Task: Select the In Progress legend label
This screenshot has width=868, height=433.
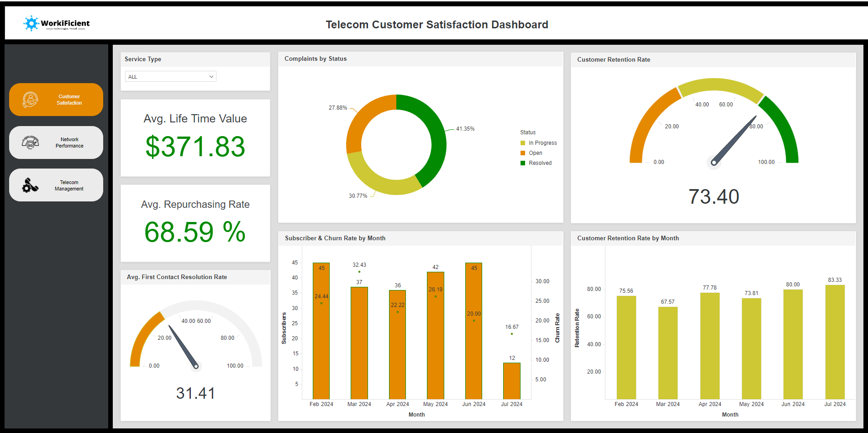Action: (x=543, y=143)
